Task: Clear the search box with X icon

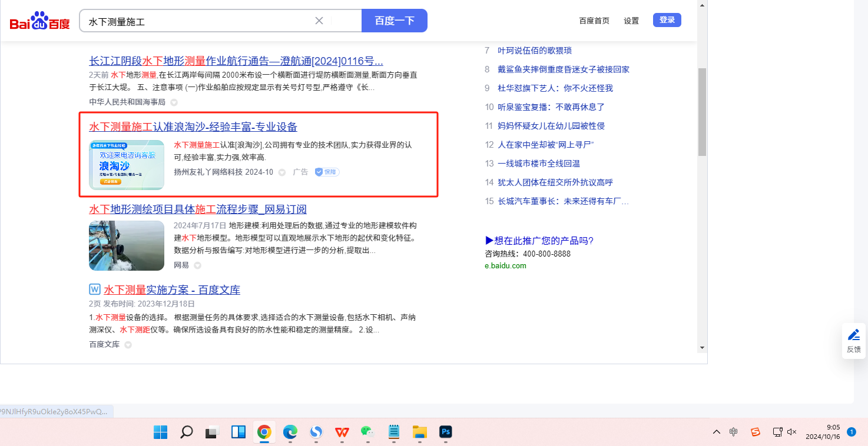Action: (319, 21)
